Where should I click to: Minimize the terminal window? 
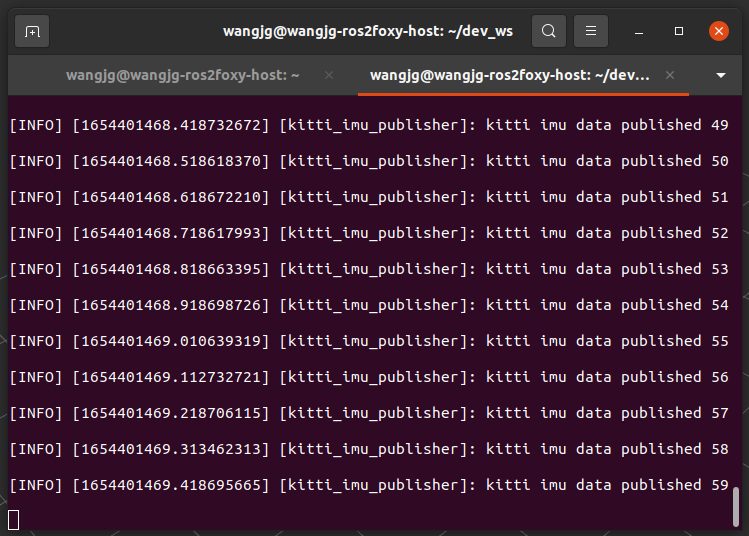[639, 32]
